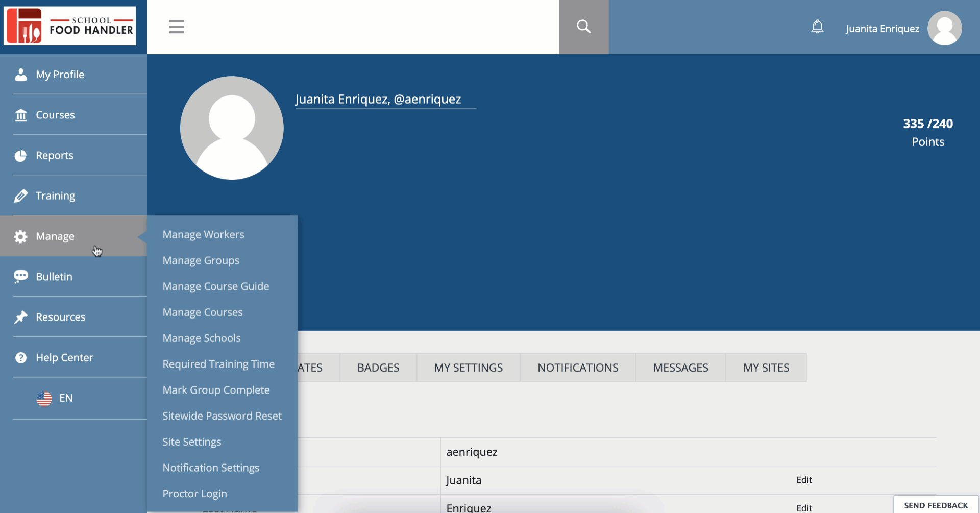Click Juanita Enriquez name in header

pyautogui.click(x=882, y=29)
